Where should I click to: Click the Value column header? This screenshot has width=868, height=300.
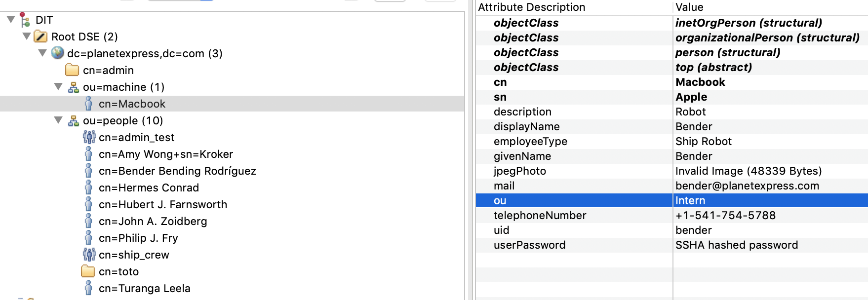(x=689, y=7)
